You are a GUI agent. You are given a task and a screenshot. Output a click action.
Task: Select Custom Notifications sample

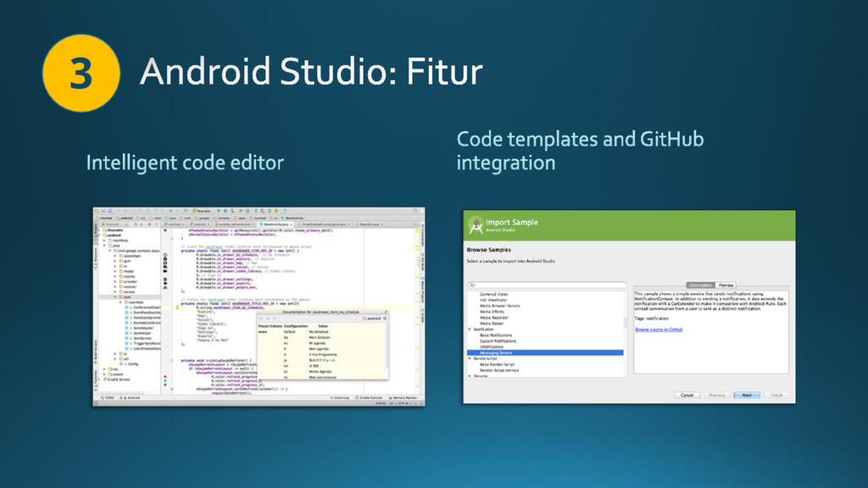pyautogui.click(x=498, y=341)
